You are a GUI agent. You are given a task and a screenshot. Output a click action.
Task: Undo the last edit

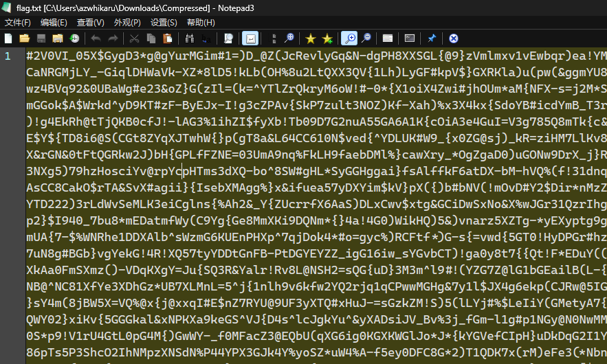[x=96, y=38]
